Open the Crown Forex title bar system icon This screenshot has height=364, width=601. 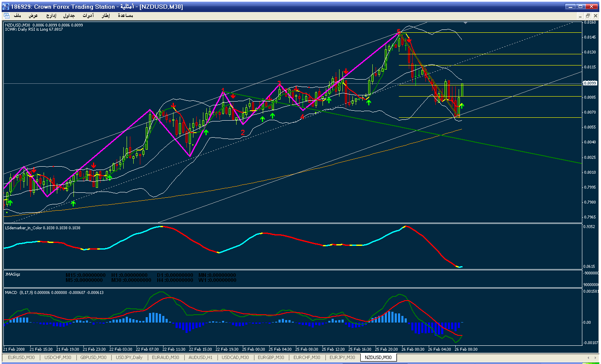pos(6,7)
